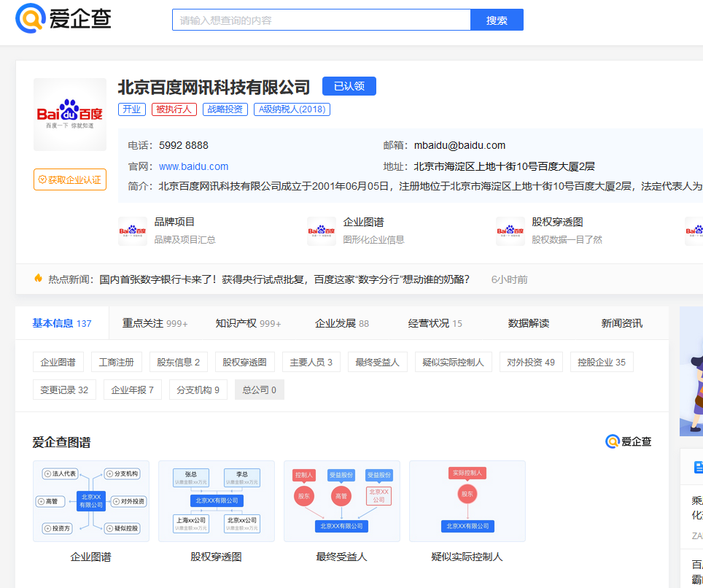Click the 获取企业认证 button
Viewport: 703px width, 588px height.
coord(70,179)
